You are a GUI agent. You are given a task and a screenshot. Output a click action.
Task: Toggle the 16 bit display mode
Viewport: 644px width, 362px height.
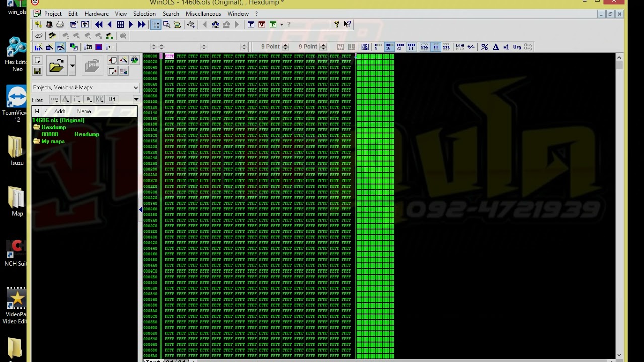point(389,47)
